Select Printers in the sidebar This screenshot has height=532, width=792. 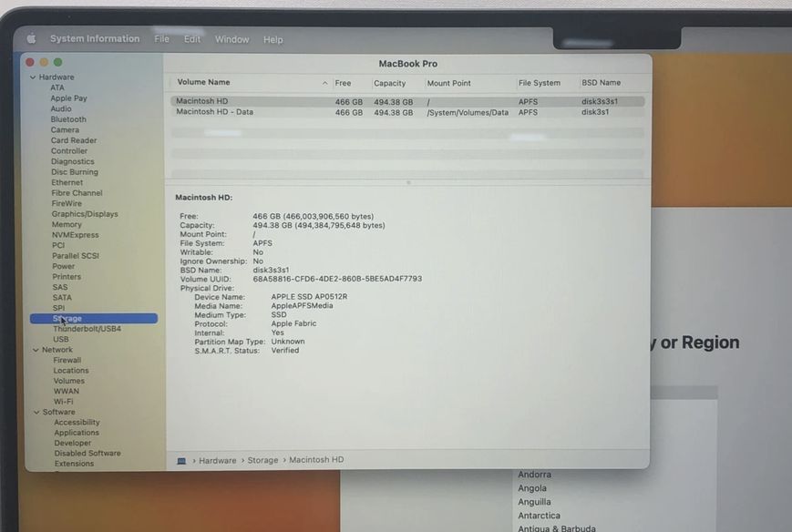[67, 277]
